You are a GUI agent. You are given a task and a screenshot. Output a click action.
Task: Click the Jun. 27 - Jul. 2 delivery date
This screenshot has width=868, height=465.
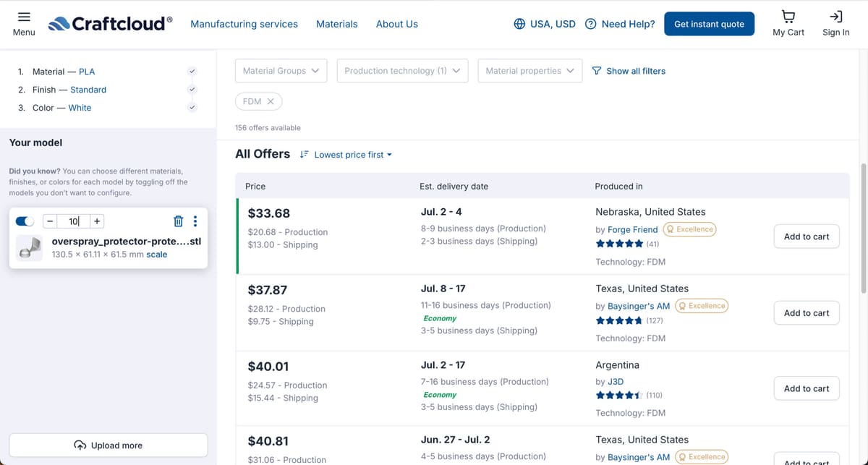[455, 440]
